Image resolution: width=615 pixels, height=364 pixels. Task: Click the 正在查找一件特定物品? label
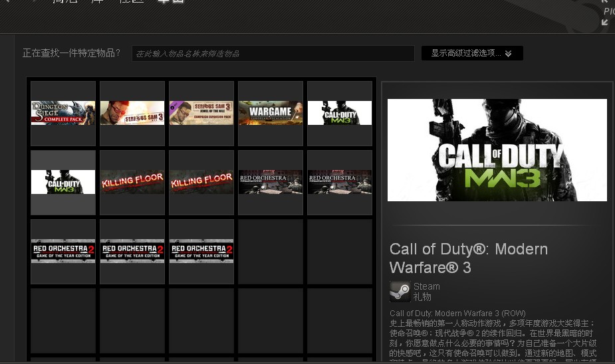pyautogui.click(x=71, y=53)
